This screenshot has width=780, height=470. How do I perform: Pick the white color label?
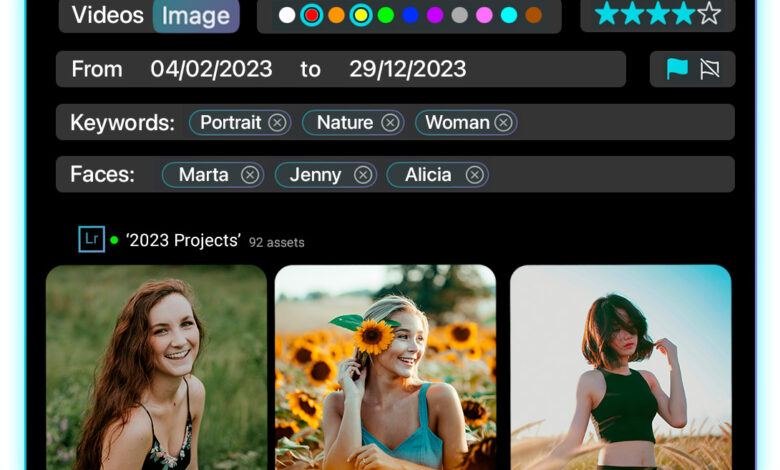(287, 15)
